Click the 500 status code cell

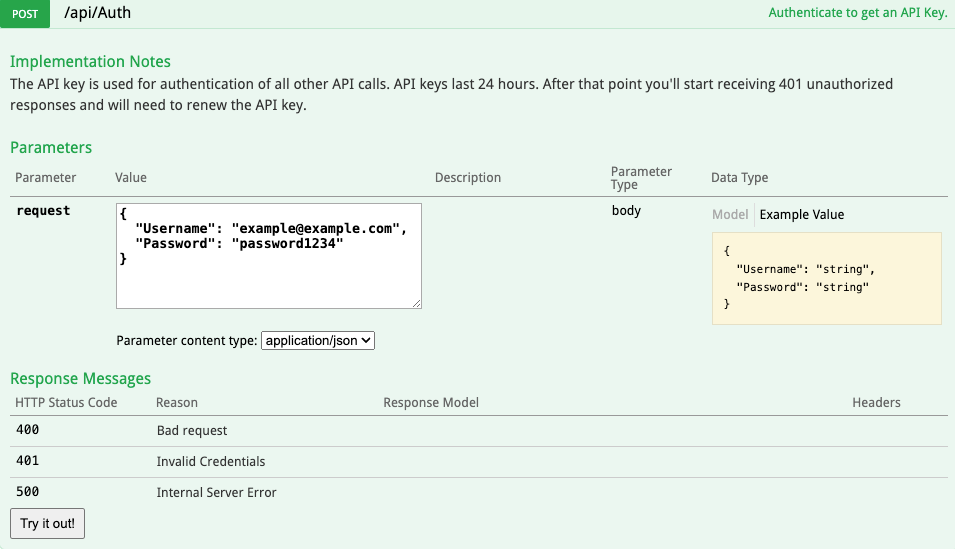click(27, 492)
